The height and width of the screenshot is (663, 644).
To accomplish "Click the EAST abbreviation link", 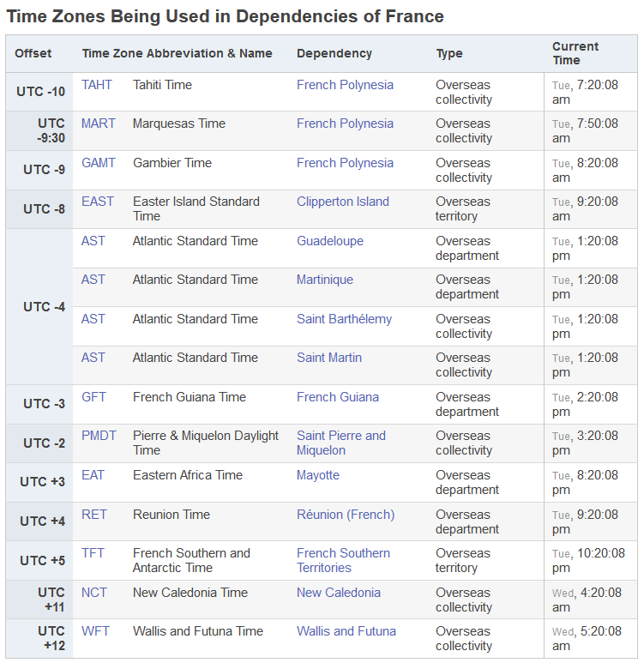I will (97, 202).
